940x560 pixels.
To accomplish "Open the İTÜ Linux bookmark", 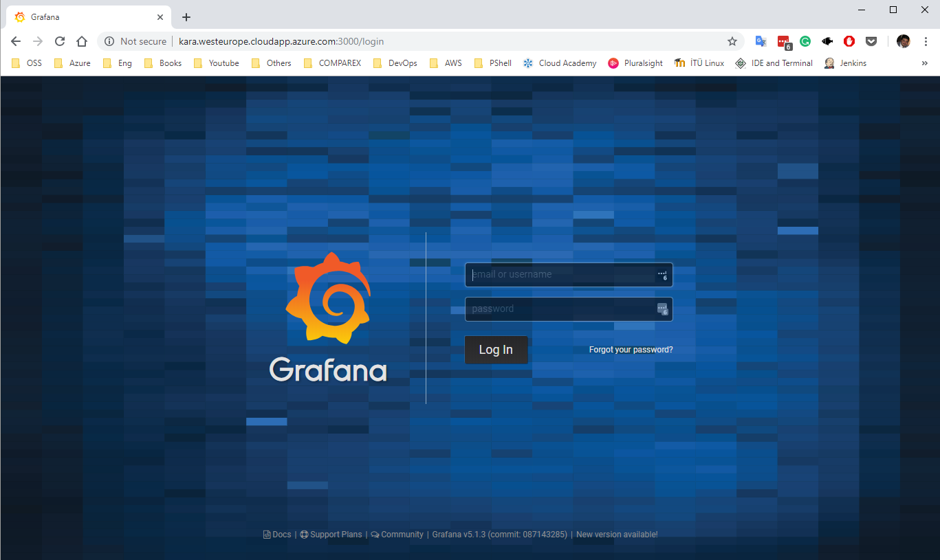I will tap(699, 63).
